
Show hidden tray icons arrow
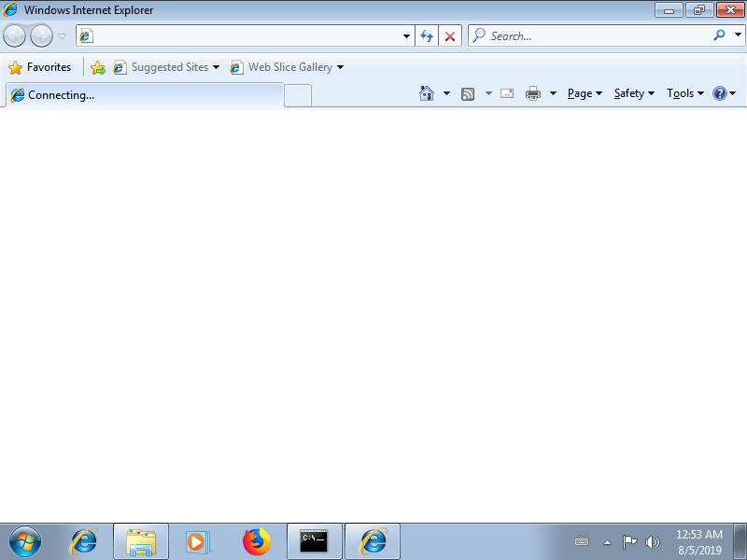point(607,542)
